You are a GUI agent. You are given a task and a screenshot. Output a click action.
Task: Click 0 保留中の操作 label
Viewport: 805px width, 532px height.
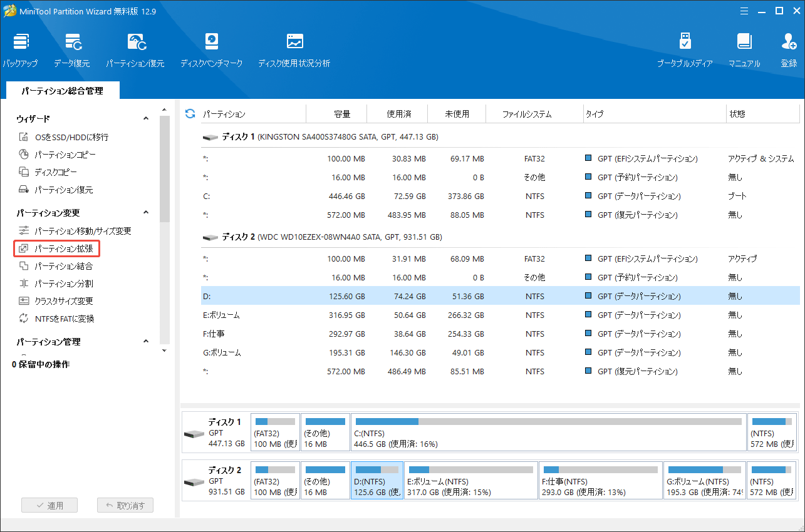tap(41, 364)
